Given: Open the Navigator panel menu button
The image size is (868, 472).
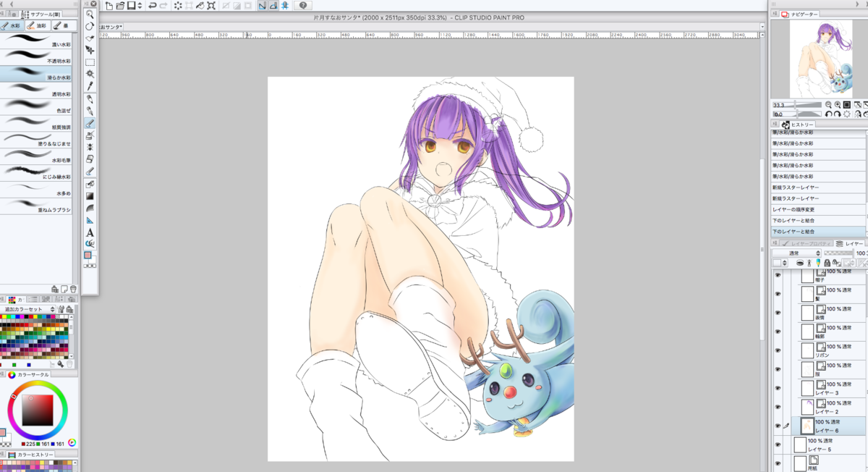Looking at the screenshot, I should click(x=774, y=13).
